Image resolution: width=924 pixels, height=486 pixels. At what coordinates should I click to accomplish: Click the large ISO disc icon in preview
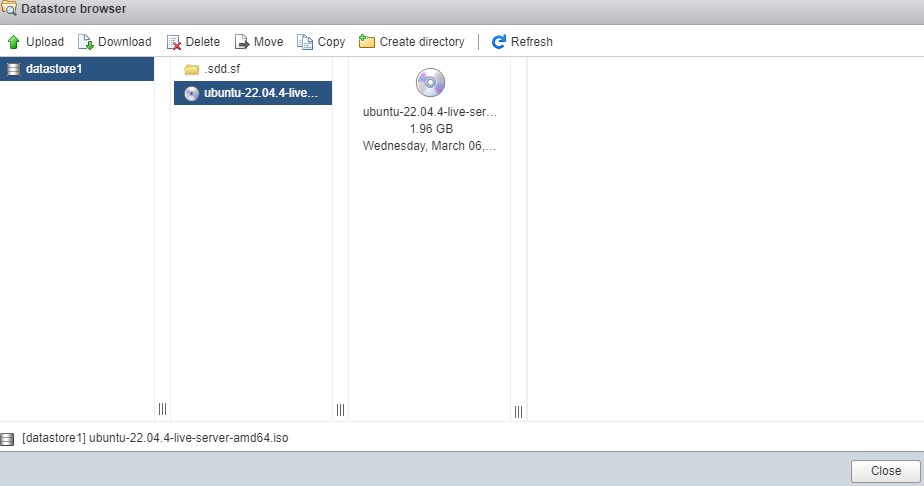click(x=430, y=83)
